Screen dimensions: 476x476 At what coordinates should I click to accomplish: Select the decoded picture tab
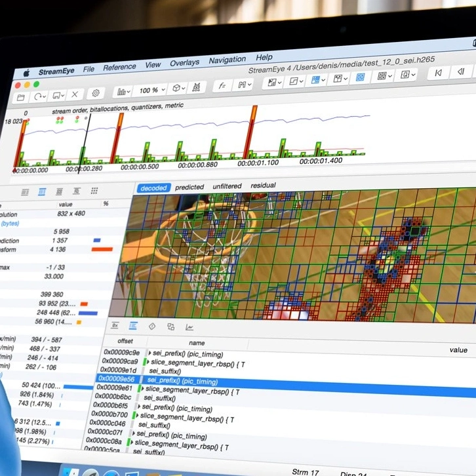pos(153,188)
